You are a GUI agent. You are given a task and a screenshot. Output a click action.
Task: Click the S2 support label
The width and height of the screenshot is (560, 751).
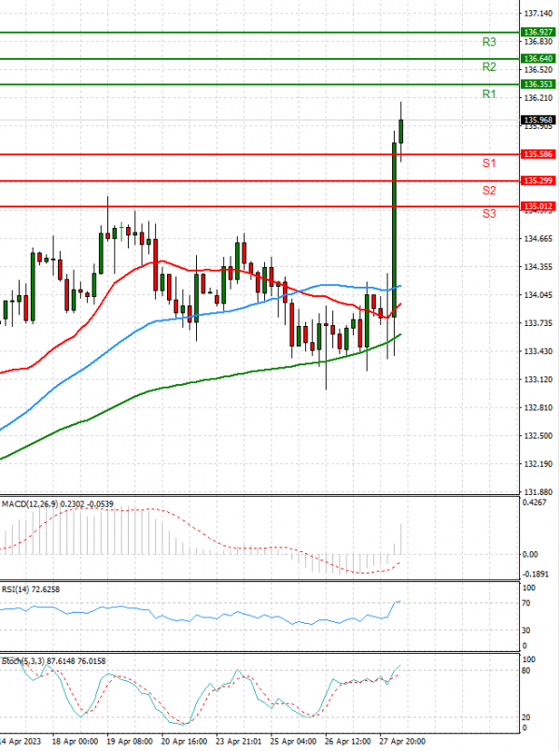(489, 191)
